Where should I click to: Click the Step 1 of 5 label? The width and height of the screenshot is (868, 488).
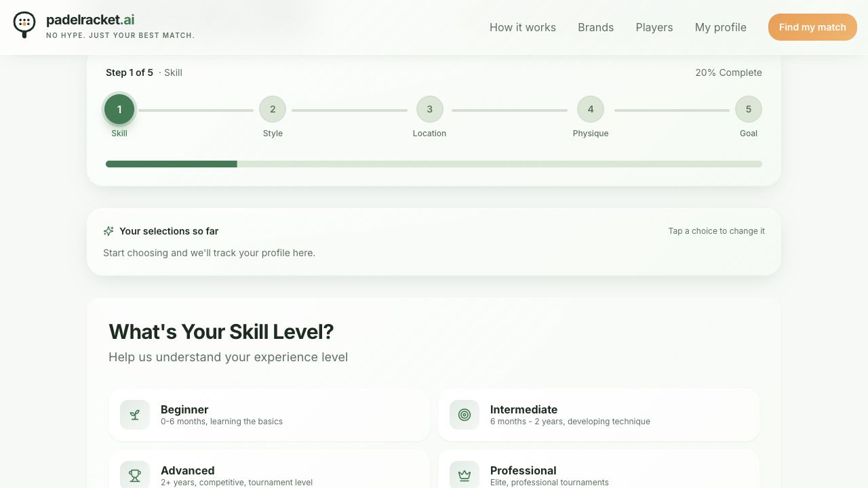130,73
